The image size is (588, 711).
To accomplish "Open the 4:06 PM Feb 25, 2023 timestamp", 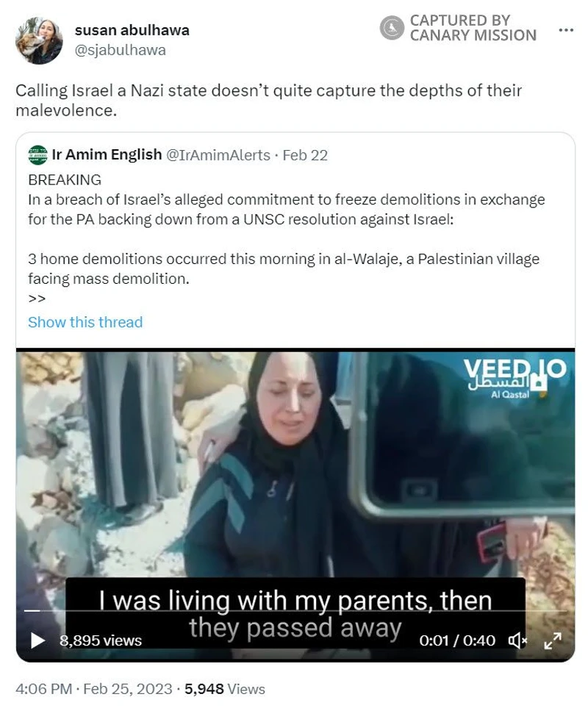I will pos(94,689).
